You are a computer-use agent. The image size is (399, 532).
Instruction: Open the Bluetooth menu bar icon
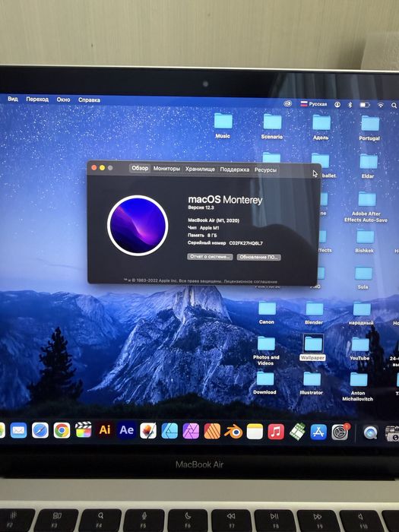(350, 105)
